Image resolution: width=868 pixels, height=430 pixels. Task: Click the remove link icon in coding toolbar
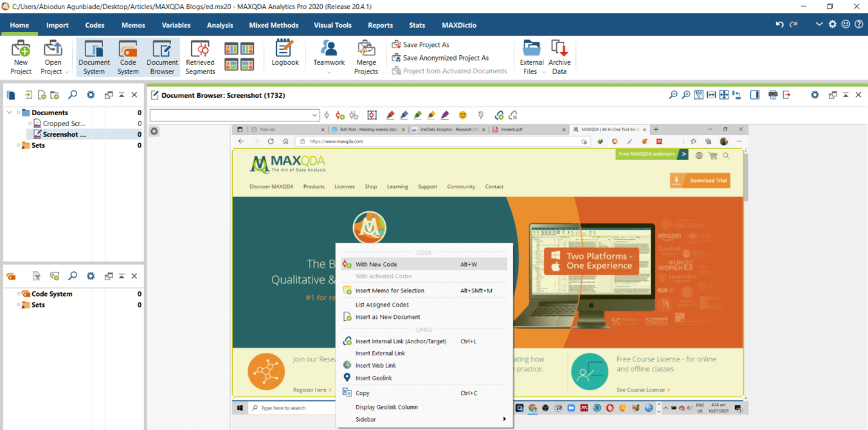point(513,115)
